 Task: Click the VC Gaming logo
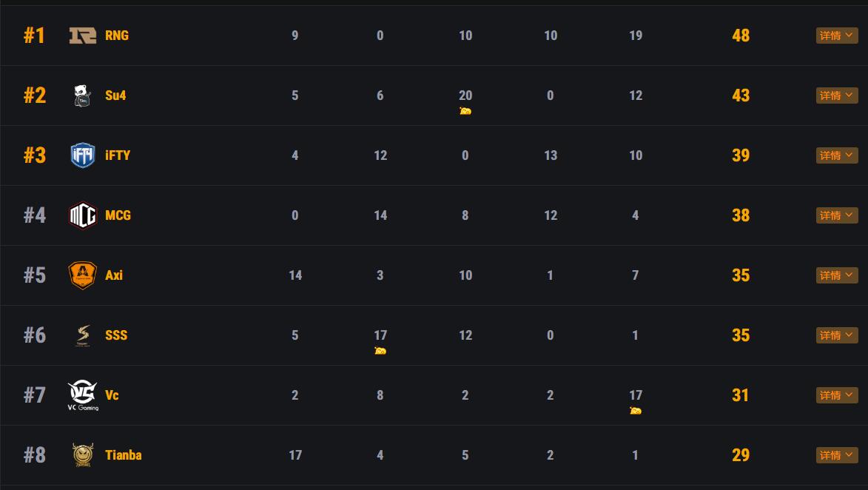pos(83,395)
